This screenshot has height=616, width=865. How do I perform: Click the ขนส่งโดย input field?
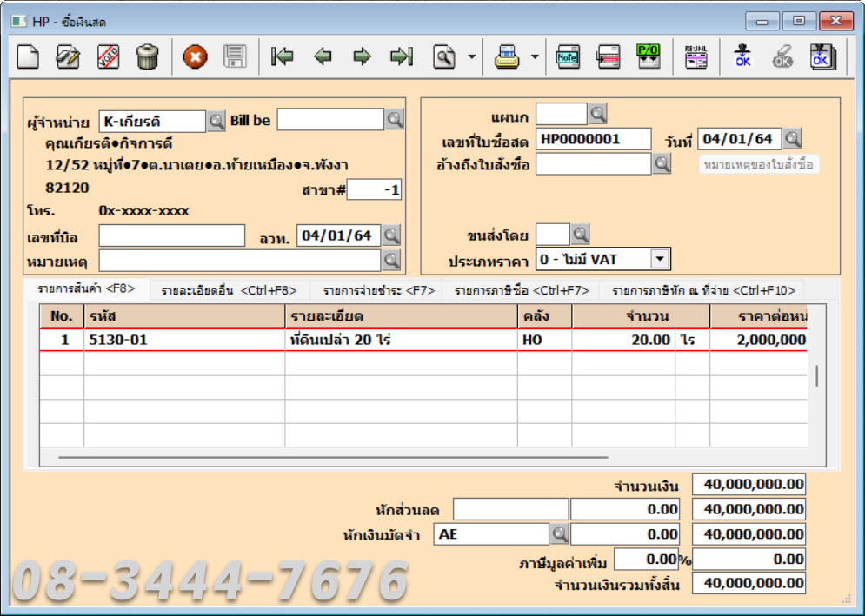pyautogui.click(x=552, y=235)
